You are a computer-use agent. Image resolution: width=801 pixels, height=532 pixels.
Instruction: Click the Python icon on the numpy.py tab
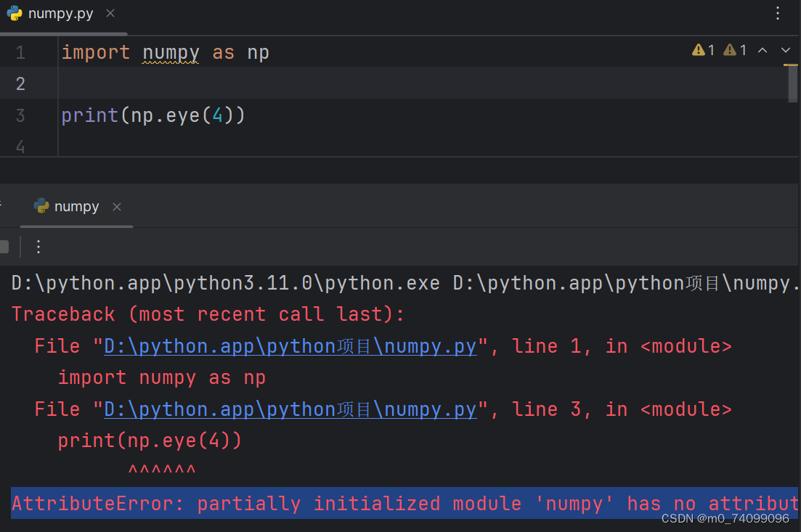tap(15, 13)
